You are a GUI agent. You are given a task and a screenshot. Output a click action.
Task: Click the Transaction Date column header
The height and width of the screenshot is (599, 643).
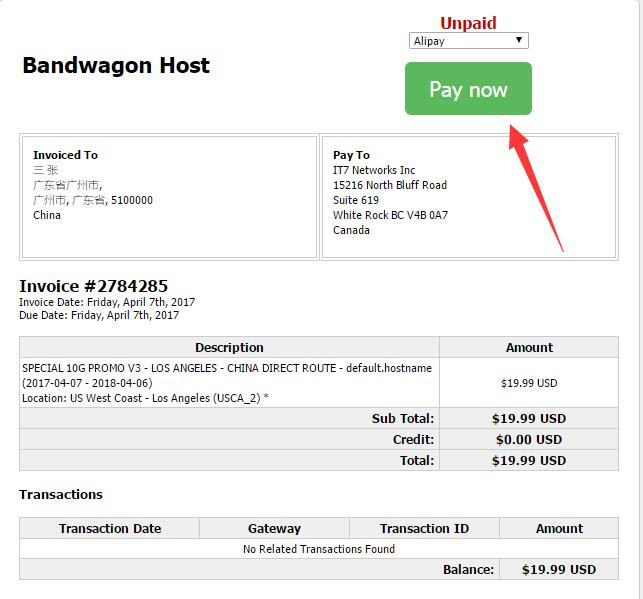tap(110, 528)
